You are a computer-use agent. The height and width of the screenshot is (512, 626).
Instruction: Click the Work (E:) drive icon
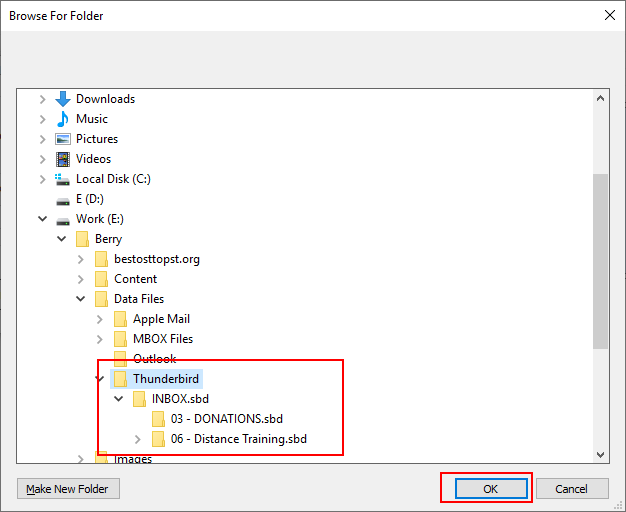(63, 221)
